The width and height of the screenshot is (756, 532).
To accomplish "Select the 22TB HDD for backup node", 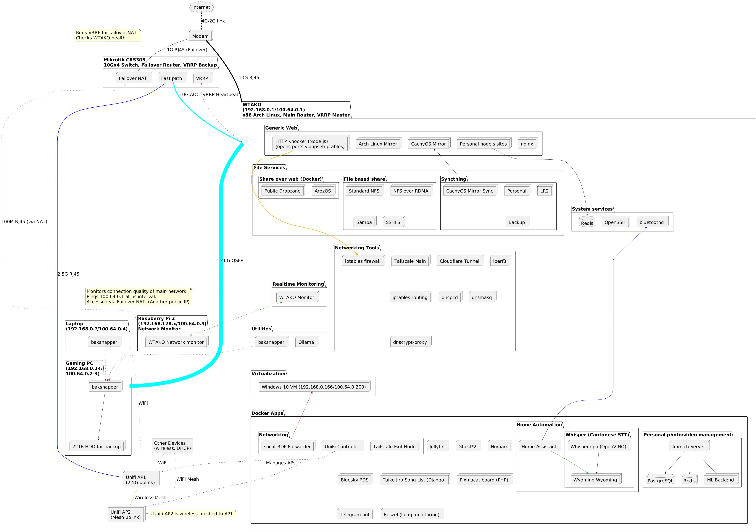I will tap(97, 446).
